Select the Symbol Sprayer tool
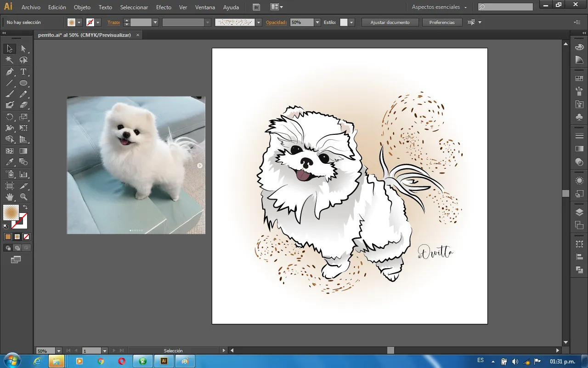The width and height of the screenshot is (588, 368). [x=9, y=174]
